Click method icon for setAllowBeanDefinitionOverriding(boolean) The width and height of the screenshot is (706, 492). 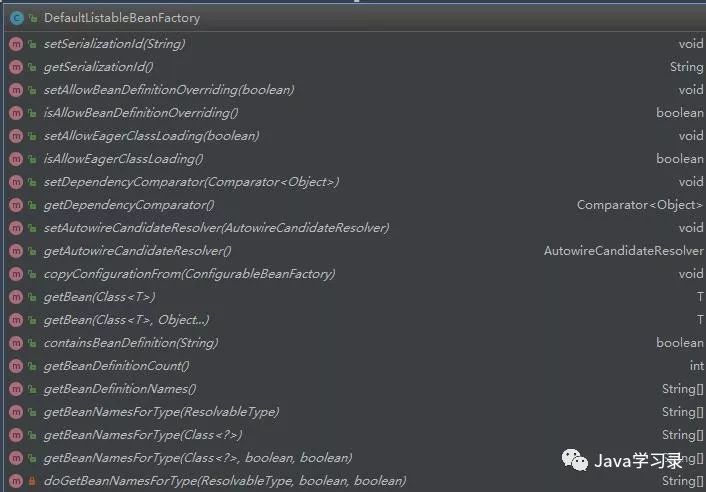pyautogui.click(x=16, y=90)
